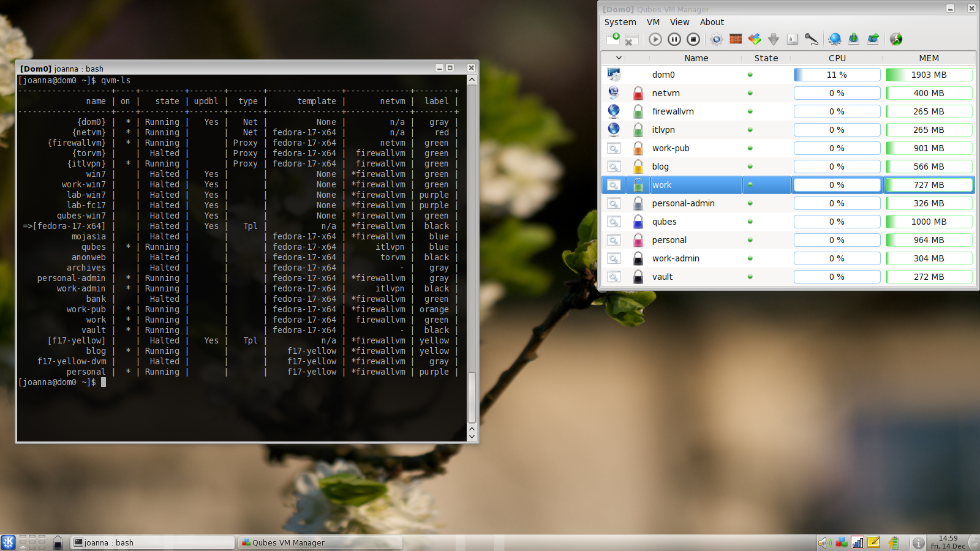
Task: Click the orange padlock icon beside work-pub
Action: coord(638,148)
